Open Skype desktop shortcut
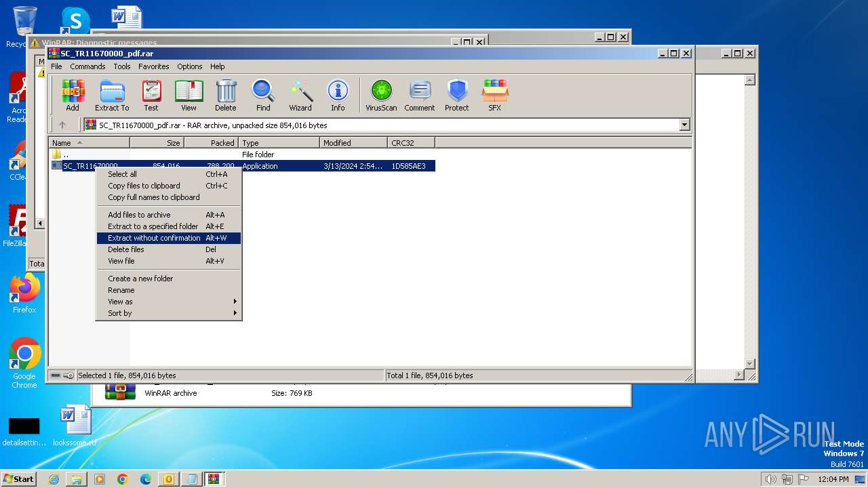This screenshot has width=868, height=488. click(x=75, y=20)
